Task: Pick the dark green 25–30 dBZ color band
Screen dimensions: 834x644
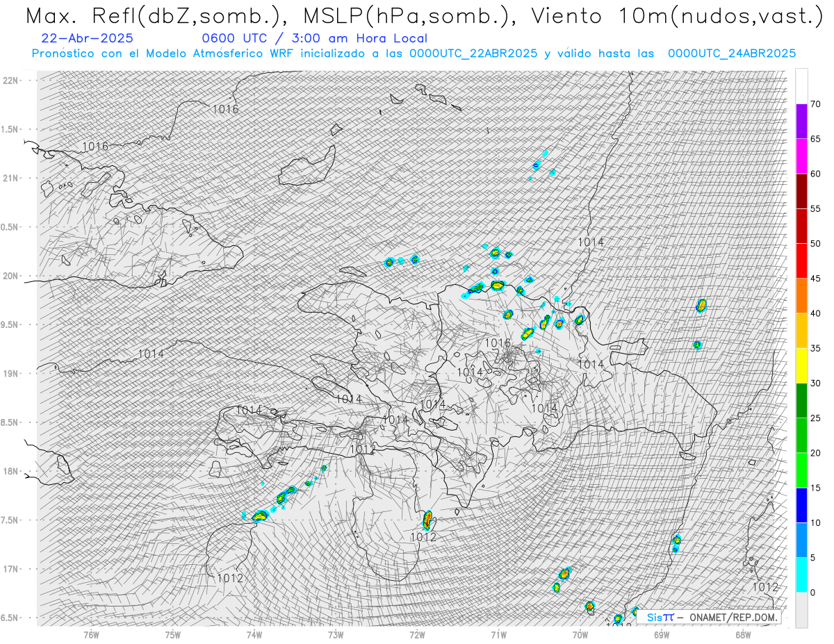Action: [801, 400]
